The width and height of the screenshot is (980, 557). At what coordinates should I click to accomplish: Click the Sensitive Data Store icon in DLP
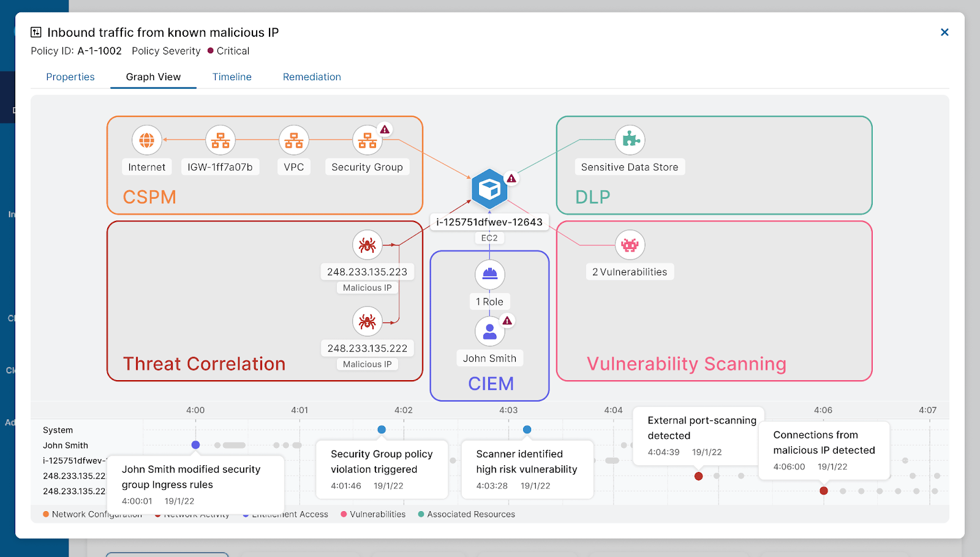tap(629, 140)
